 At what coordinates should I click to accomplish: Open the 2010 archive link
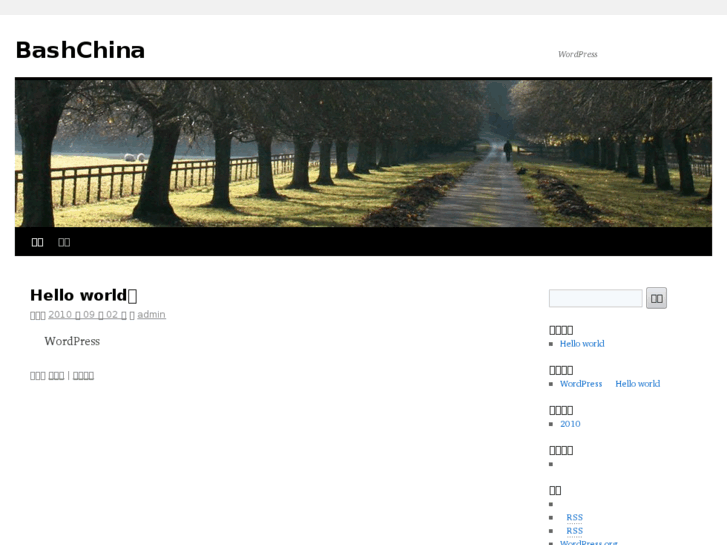click(x=570, y=424)
